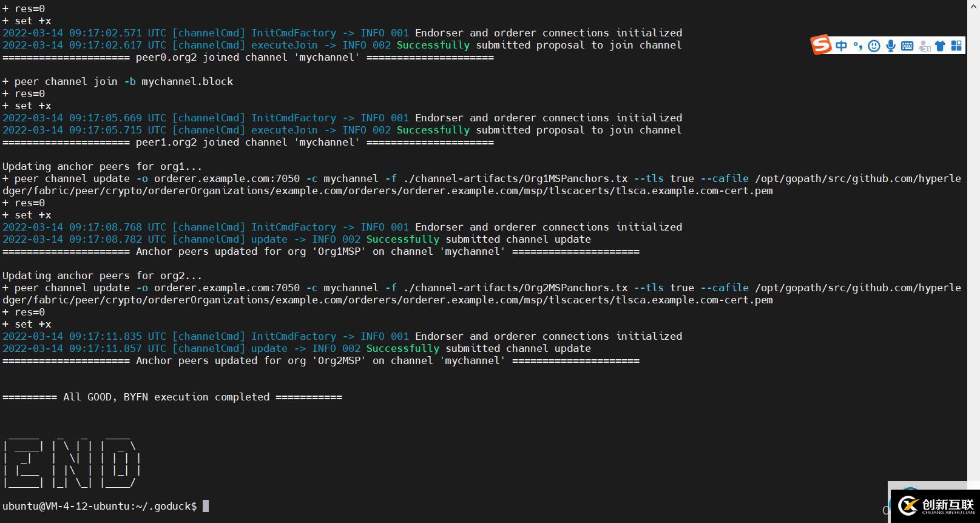Open the soft keyboard icon

tap(907, 46)
